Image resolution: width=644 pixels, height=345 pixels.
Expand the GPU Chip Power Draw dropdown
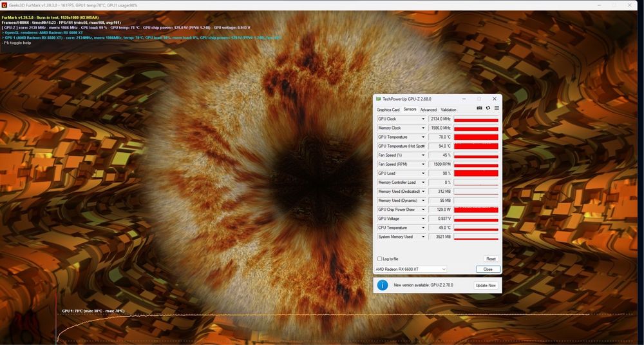pos(423,210)
